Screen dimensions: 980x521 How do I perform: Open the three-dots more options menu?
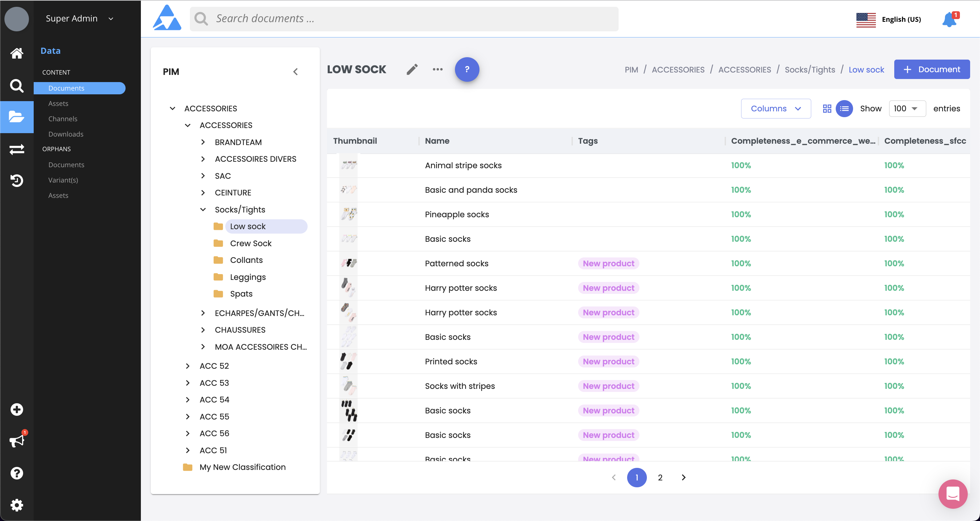coord(438,69)
